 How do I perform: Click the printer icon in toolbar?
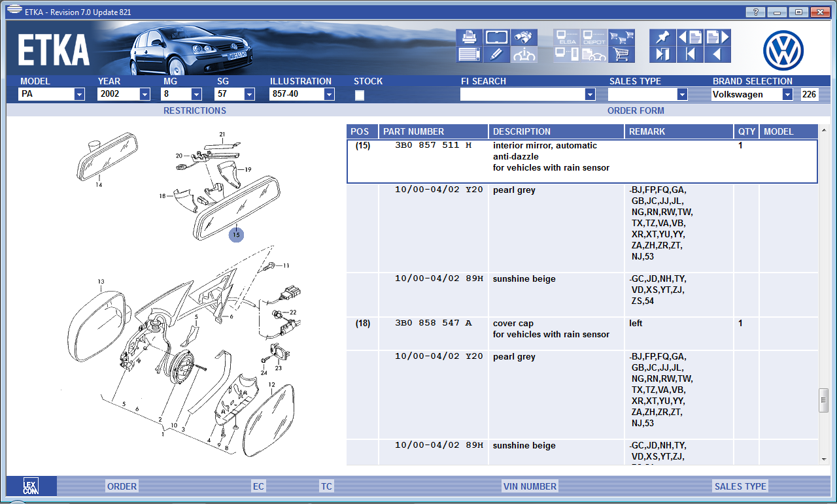click(469, 37)
